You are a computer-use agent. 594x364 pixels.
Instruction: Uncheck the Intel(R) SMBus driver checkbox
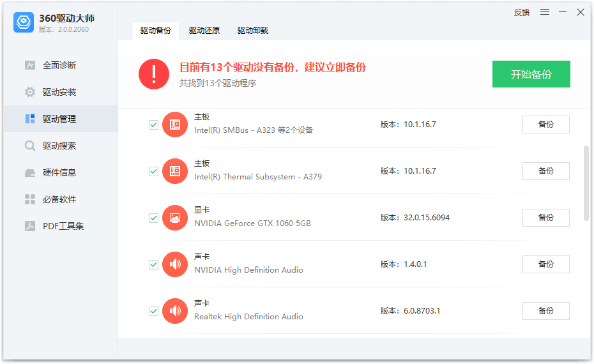(x=153, y=125)
